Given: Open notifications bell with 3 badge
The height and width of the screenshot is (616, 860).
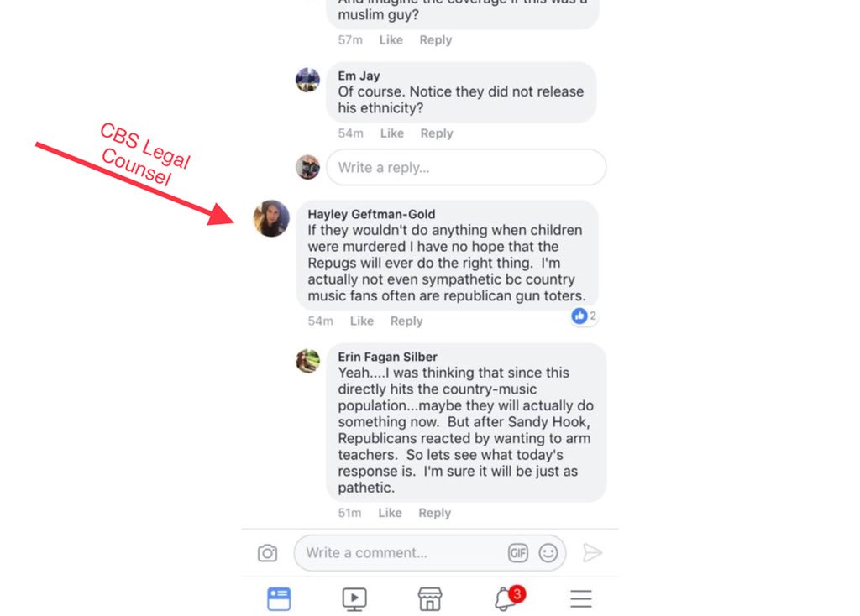Looking at the screenshot, I should [x=510, y=598].
